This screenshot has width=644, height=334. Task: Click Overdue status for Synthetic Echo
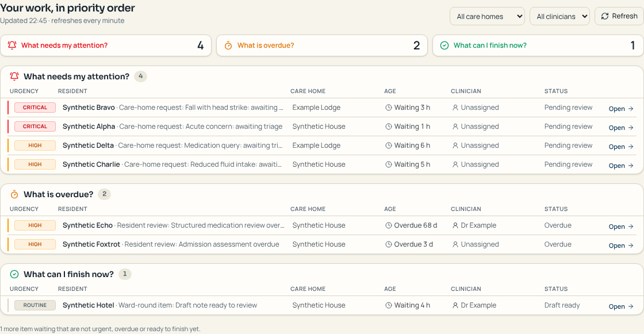pos(558,225)
